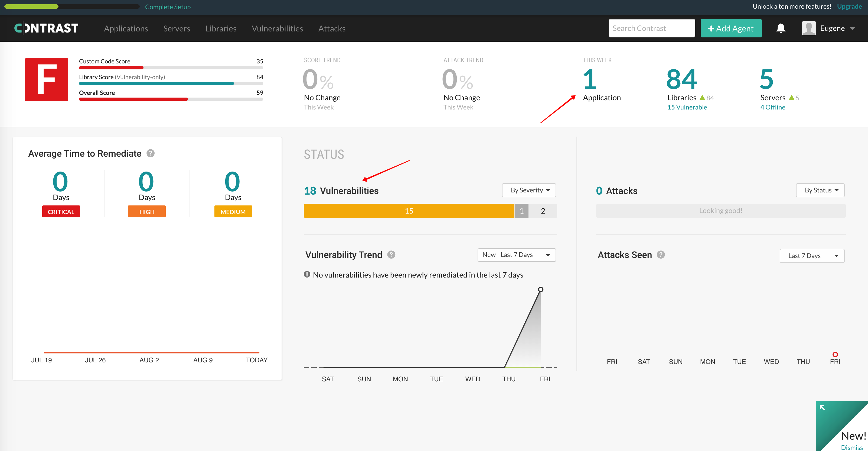Open the 4 Offline servers link

click(x=773, y=107)
